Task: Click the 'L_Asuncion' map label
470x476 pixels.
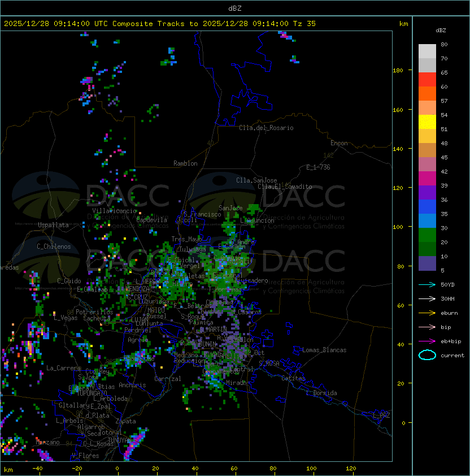Action: click(x=257, y=220)
